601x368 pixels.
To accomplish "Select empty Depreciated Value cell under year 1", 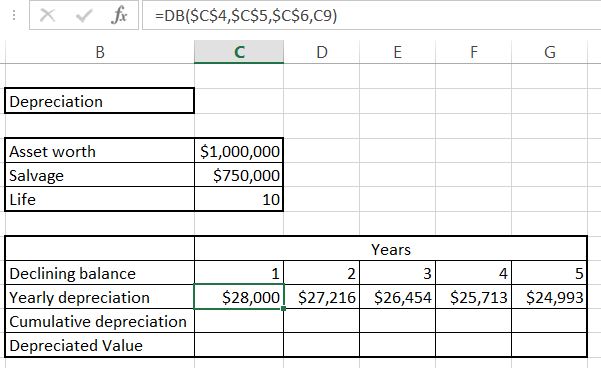I will click(x=239, y=345).
